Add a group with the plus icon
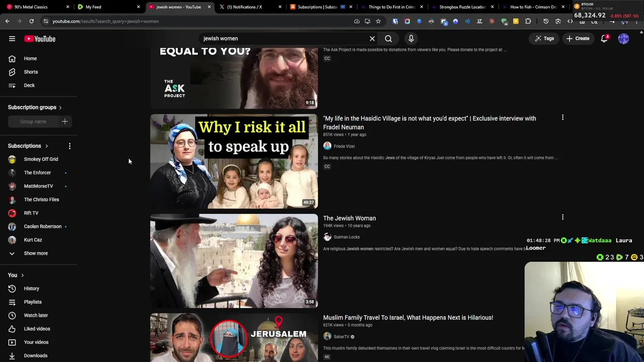The height and width of the screenshot is (362, 644). coord(64,122)
